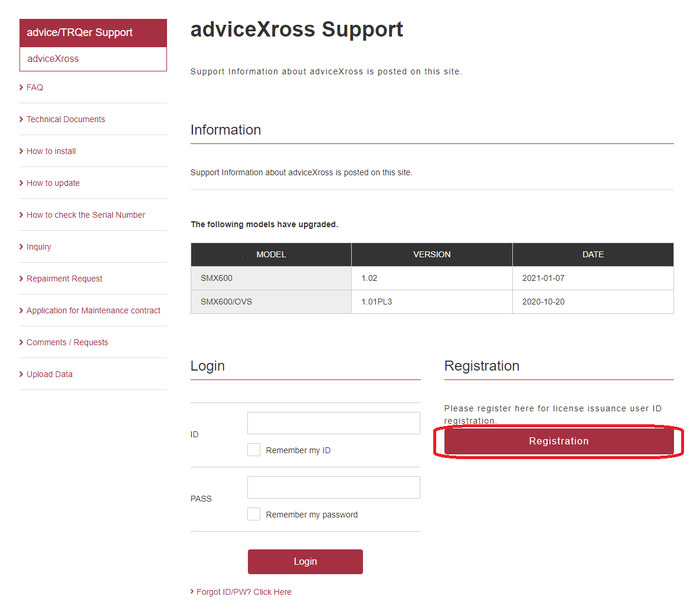Open the advice/TRQer Support header
700x609 pixels.
pos(93,32)
